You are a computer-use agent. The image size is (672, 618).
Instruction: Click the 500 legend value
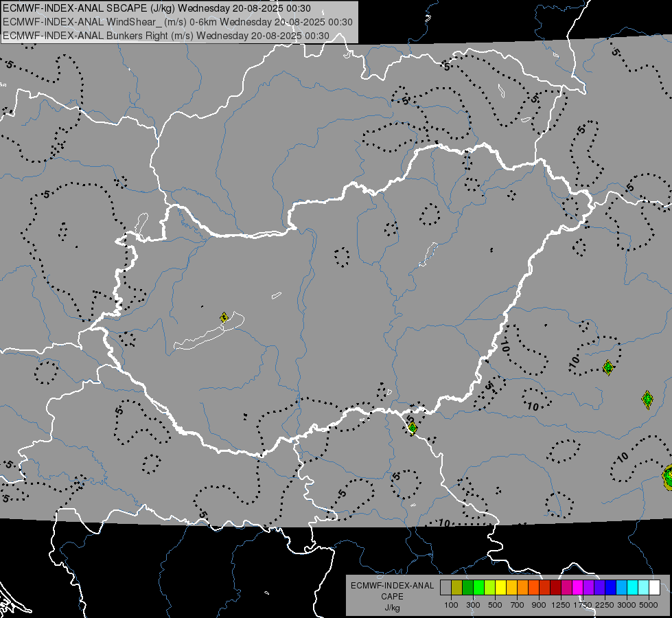[x=495, y=605]
